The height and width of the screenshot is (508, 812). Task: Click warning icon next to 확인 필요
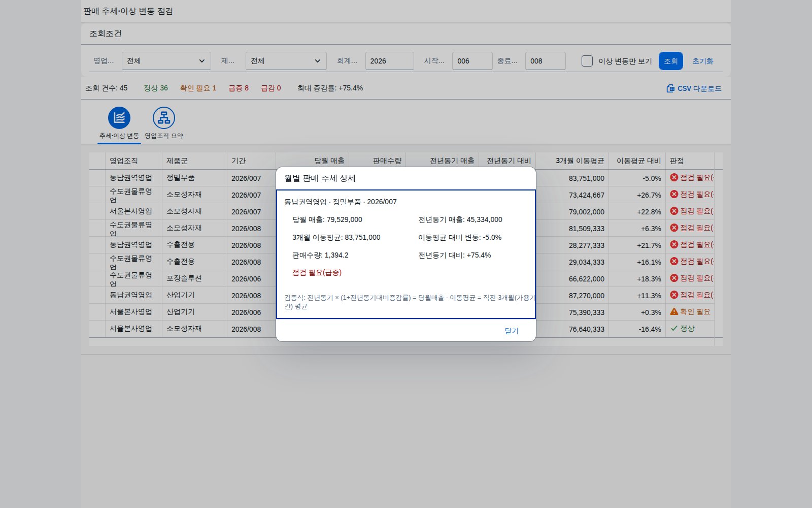[x=674, y=312]
